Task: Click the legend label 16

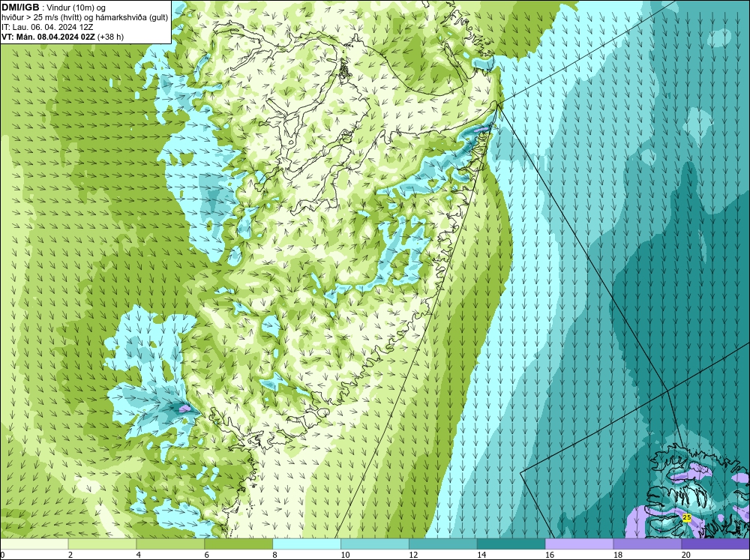Action: [550, 555]
